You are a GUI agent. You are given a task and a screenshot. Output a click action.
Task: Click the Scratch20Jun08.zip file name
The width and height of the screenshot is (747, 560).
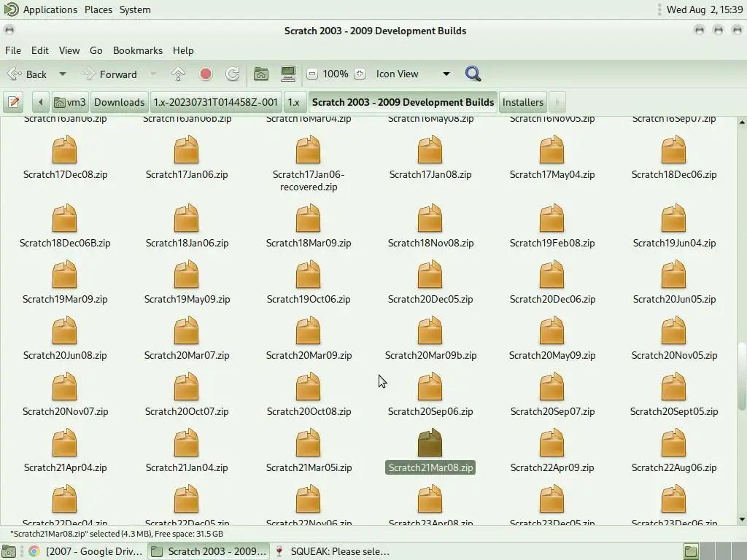pos(65,355)
